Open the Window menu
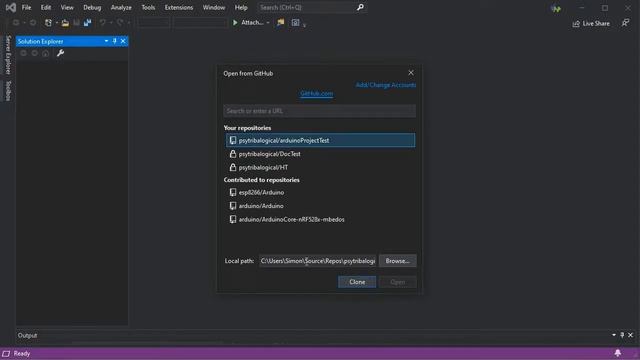This screenshot has width=640, height=360. (x=214, y=7)
